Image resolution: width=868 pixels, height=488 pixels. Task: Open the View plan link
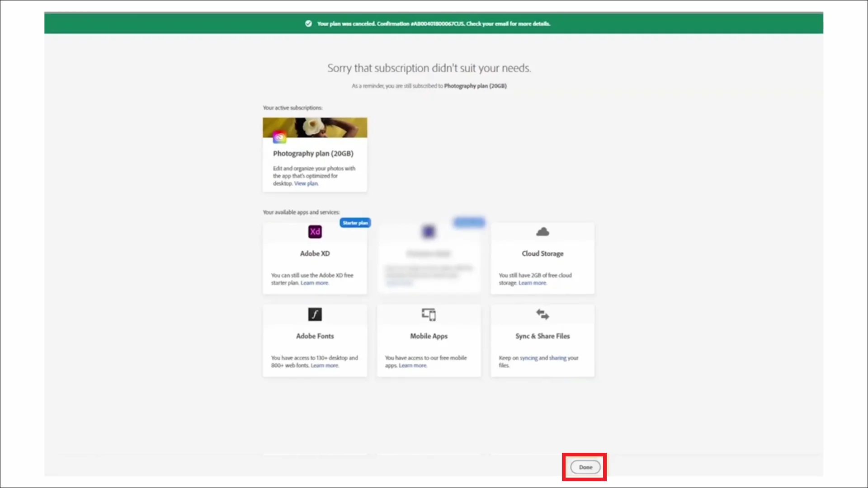[x=306, y=183]
